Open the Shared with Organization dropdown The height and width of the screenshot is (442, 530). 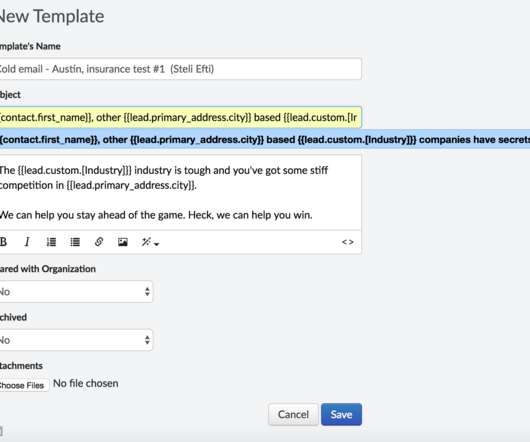click(76, 291)
